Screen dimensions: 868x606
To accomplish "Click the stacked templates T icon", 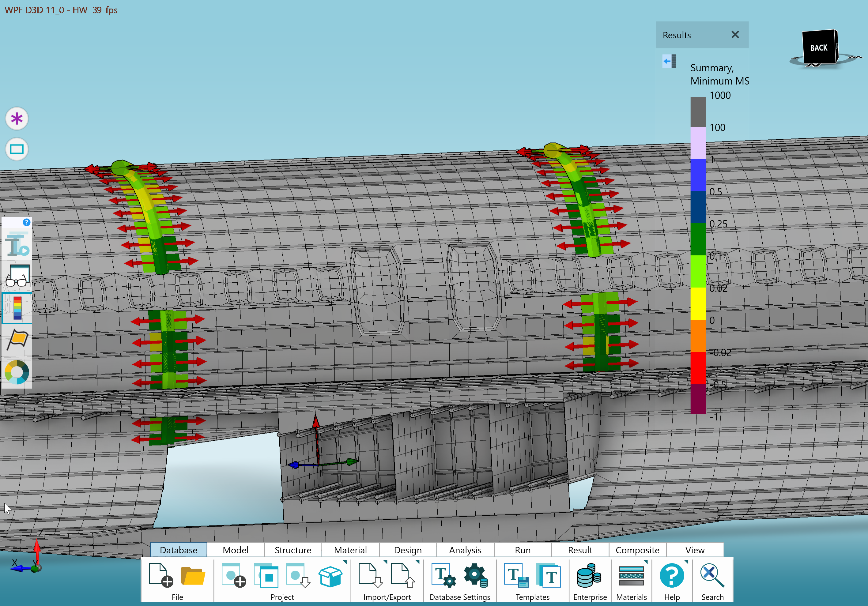I will click(549, 575).
